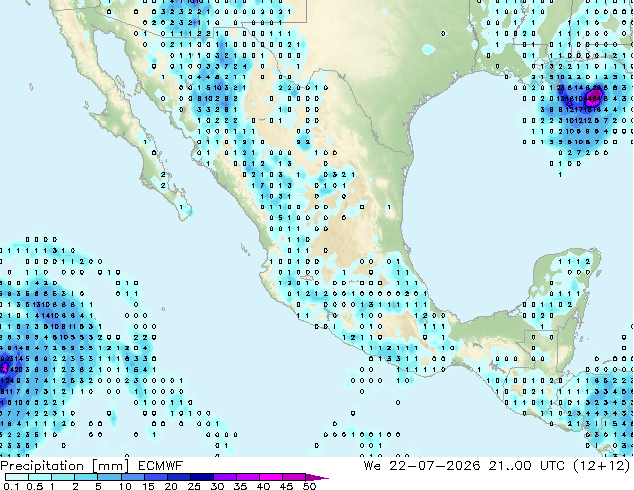Viewport: 634px width, 490px height.
Task: Select the 2–5 mm legend color box
Action: [86, 477]
